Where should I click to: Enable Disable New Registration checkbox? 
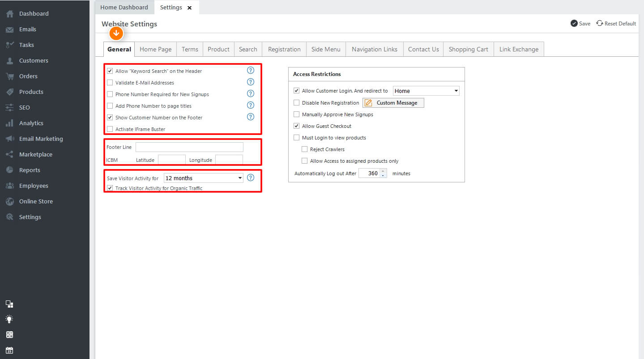click(x=296, y=103)
